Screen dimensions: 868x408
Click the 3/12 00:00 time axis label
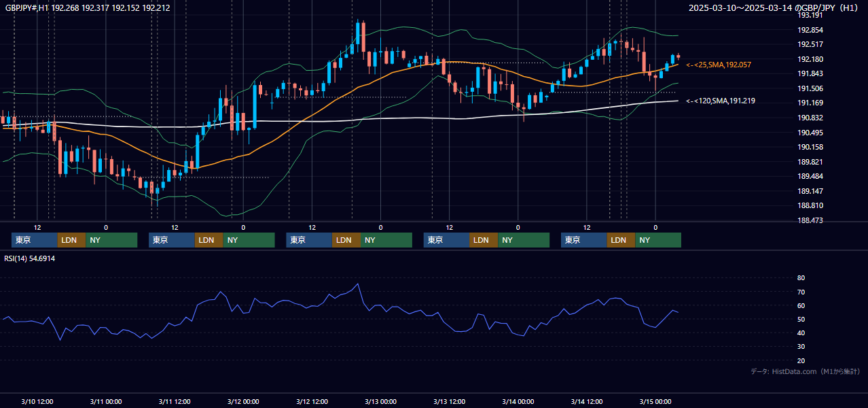[x=242, y=401]
